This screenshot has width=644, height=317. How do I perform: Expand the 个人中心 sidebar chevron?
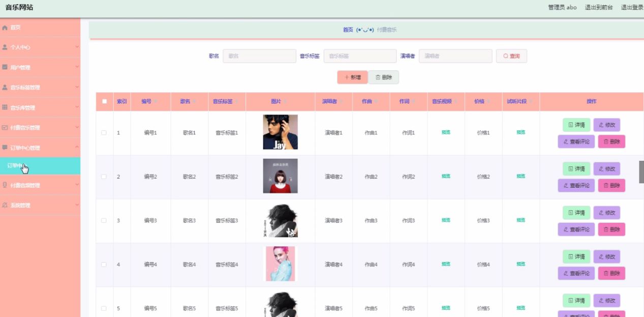(x=77, y=47)
